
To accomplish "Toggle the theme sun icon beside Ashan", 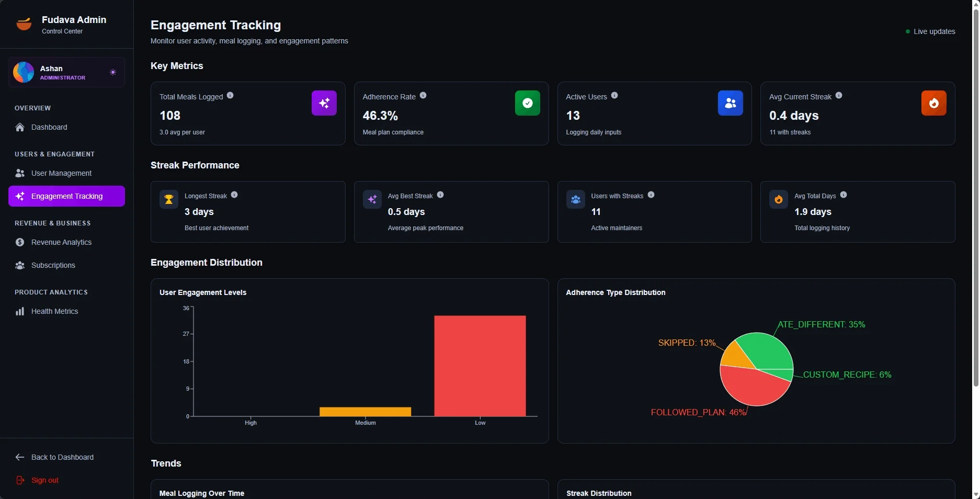I will 113,72.
